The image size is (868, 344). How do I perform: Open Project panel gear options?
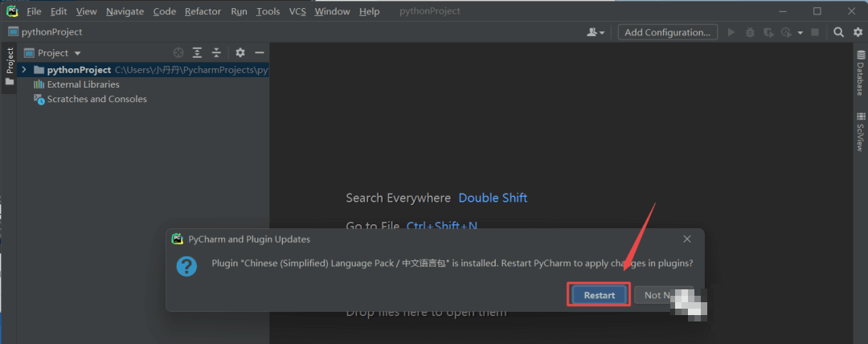[x=240, y=53]
